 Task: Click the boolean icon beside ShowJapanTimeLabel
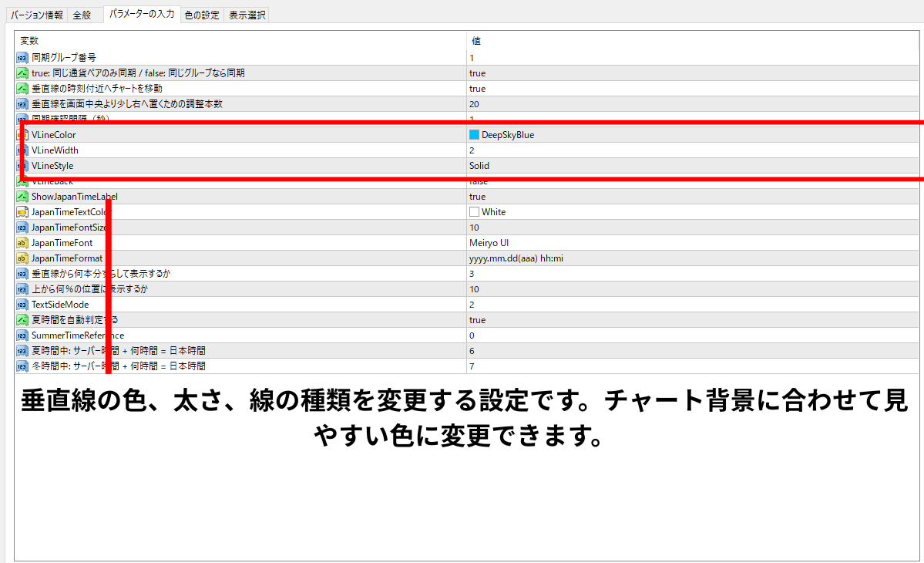pos(22,197)
